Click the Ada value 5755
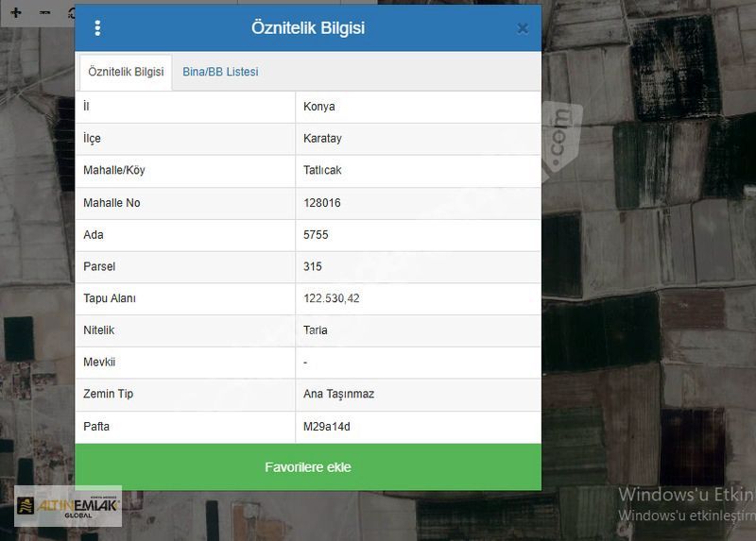Screen dimensions: 756x541 click(x=316, y=235)
